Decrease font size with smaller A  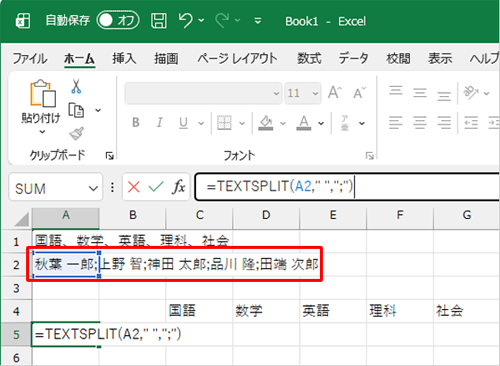point(359,93)
